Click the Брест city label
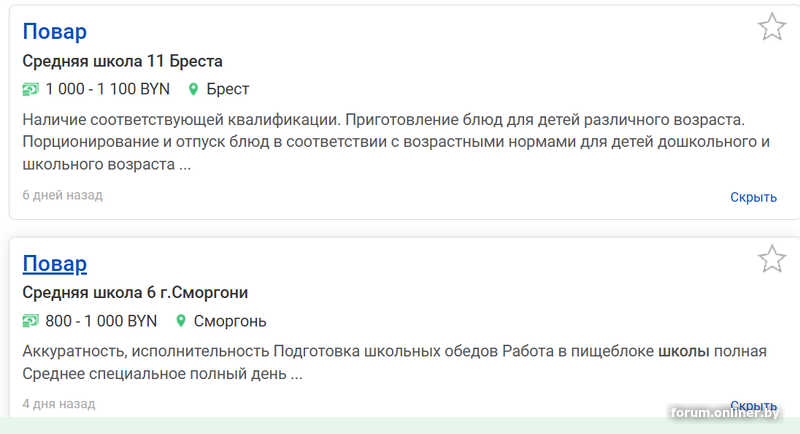The width and height of the screenshot is (800, 434). point(228,89)
